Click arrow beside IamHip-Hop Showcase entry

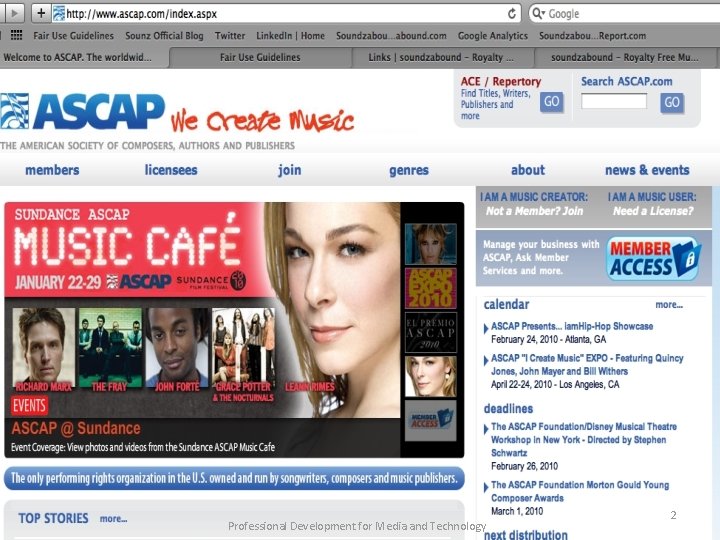tap(486, 328)
